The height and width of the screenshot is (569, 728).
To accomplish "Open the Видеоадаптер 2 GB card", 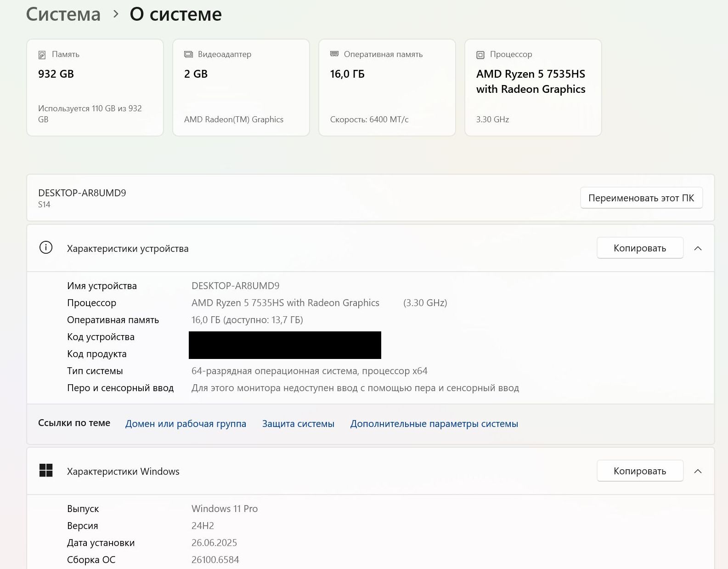I will [x=241, y=88].
